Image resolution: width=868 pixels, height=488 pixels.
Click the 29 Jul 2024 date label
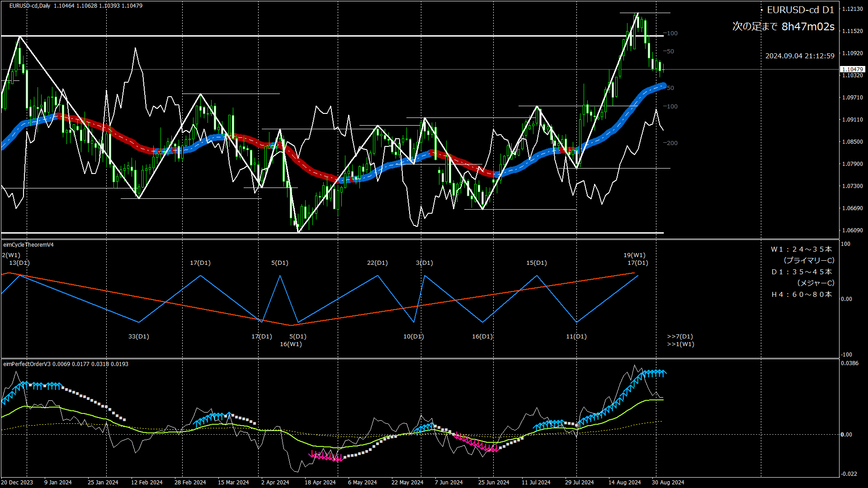coord(580,483)
